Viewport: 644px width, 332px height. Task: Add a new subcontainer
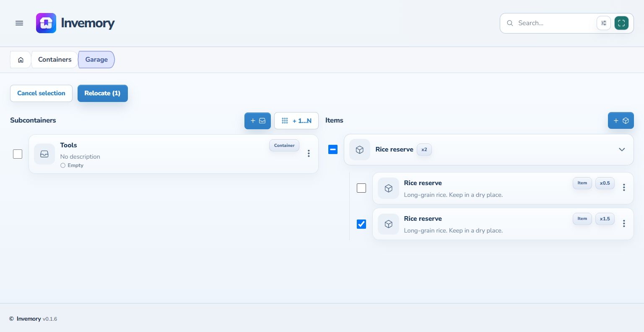click(257, 120)
